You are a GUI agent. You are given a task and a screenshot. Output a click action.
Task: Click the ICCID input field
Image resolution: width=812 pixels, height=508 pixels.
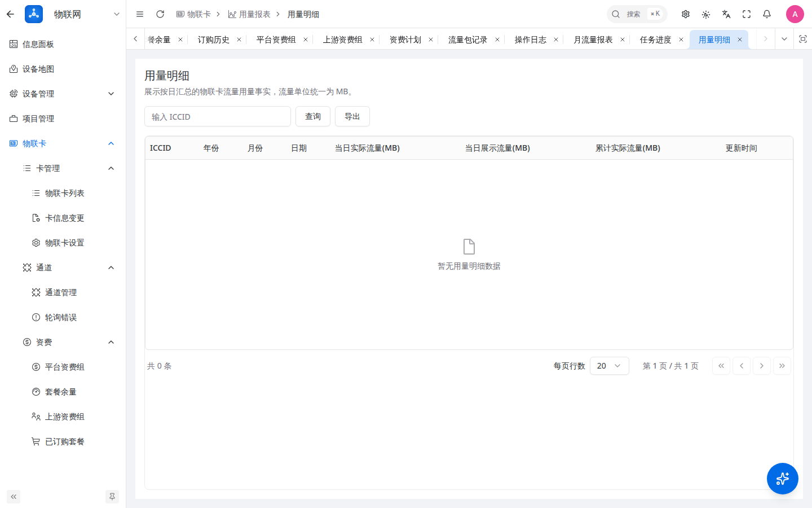tap(218, 116)
